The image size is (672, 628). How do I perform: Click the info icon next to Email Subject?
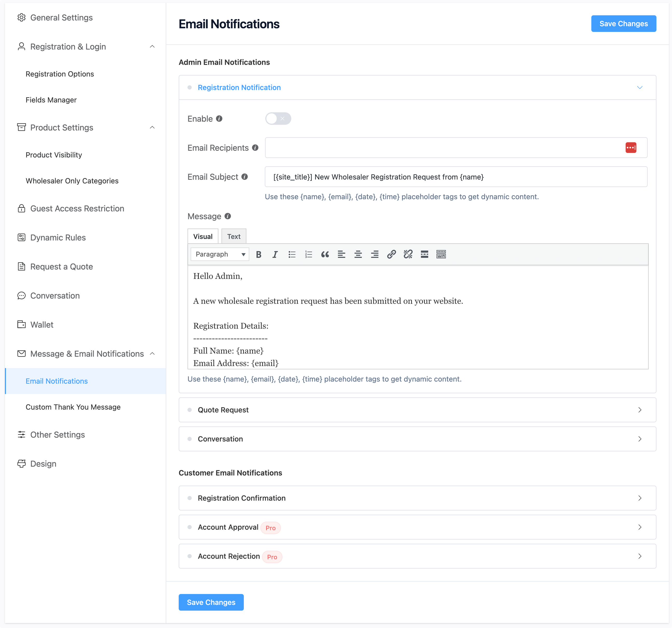click(245, 177)
